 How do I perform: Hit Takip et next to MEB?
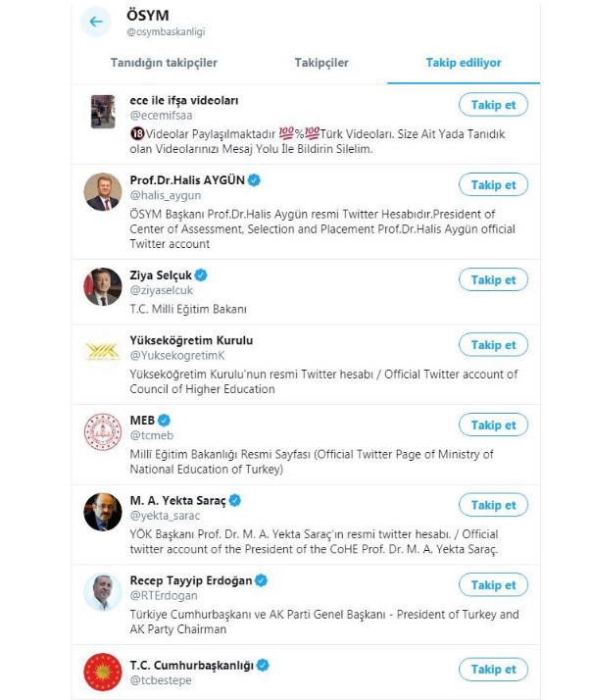point(493,425)
